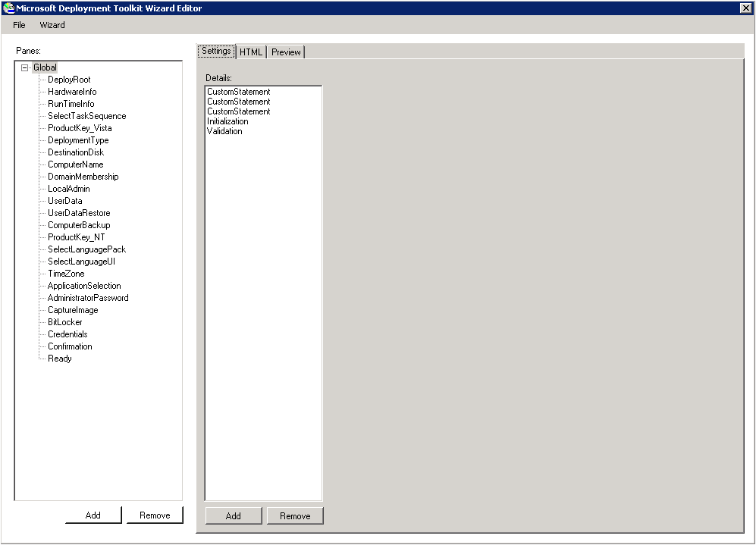
Task: Click Remove below the Panes list
Action: pyautogui.click(x=155, y=515)
